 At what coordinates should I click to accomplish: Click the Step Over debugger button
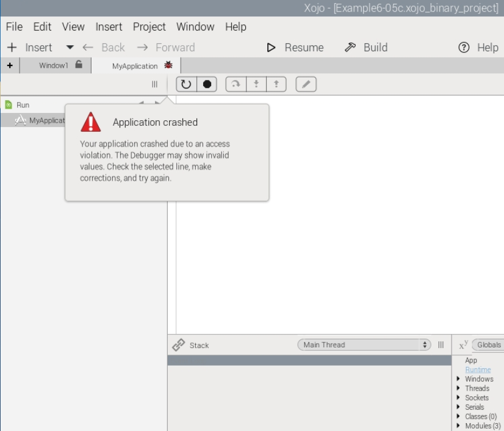236,84
